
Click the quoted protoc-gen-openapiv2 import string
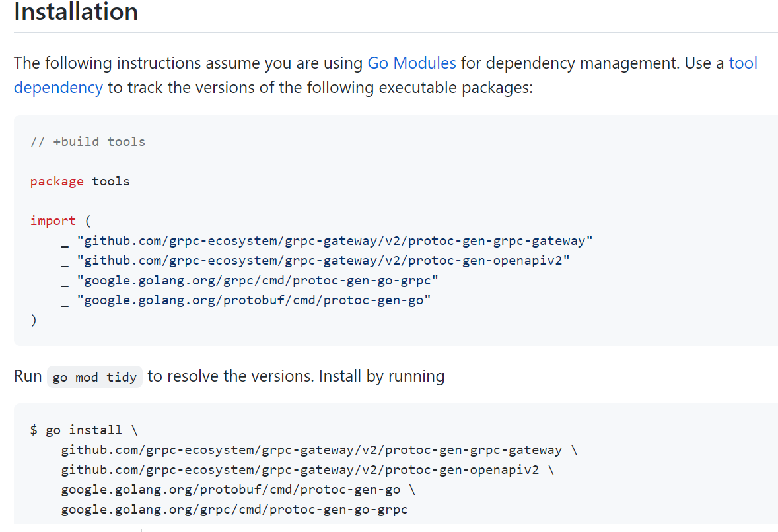pyautogui.click(x=323, y=260)
